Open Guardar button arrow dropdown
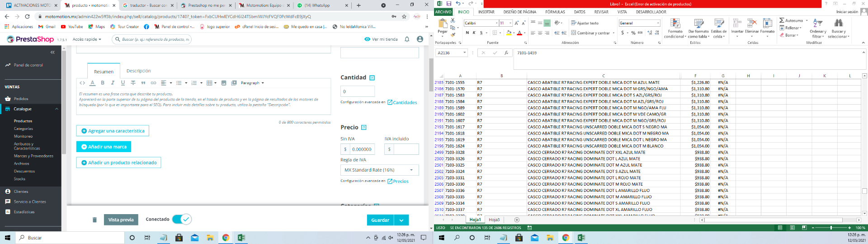 click(x=401, y=220)
